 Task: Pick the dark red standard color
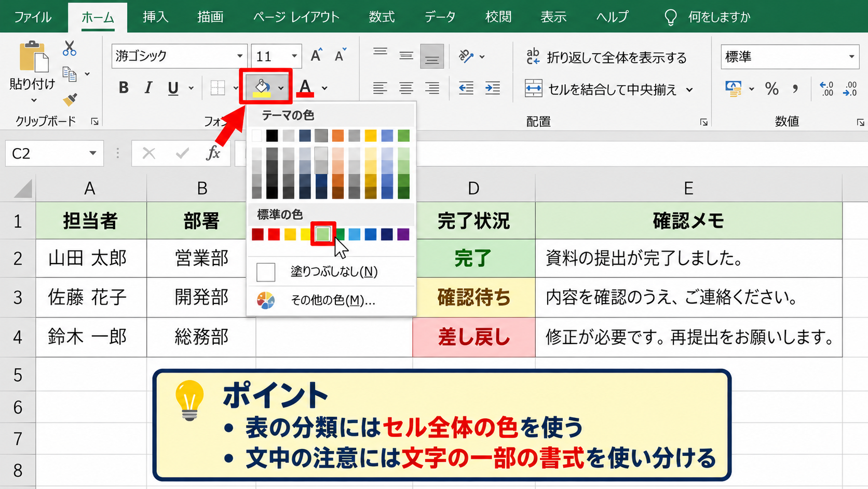pos(257,234)
